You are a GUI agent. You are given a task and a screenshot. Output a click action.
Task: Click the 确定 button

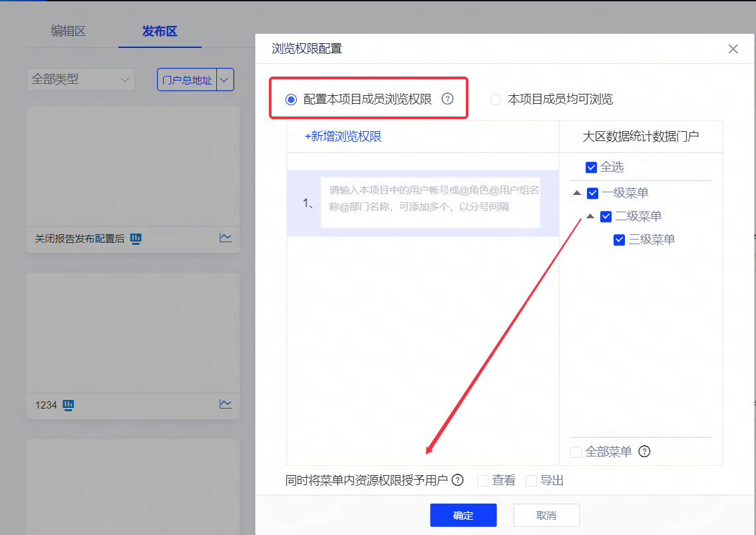(x=463, y=515)
